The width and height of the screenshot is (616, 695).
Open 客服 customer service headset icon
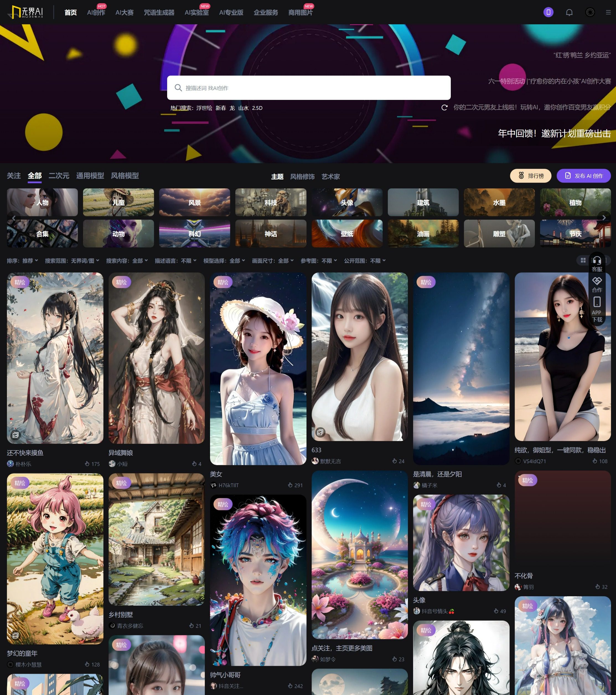[x=597, y=261]
